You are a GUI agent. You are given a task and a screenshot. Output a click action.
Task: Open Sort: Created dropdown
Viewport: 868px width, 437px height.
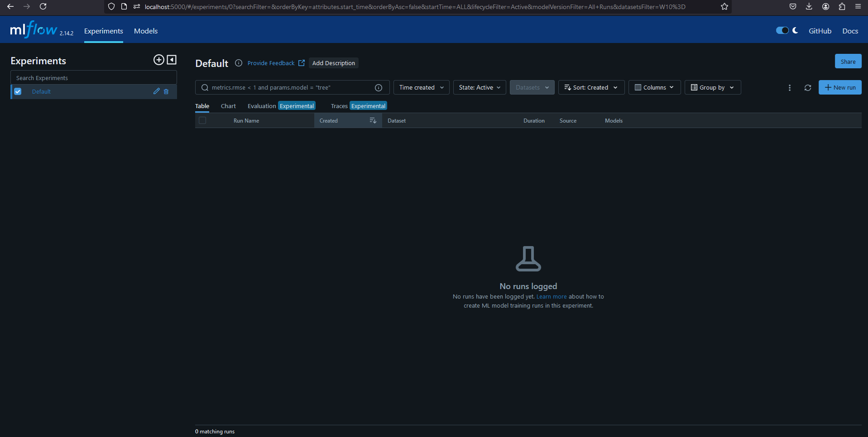coord(591,87)
